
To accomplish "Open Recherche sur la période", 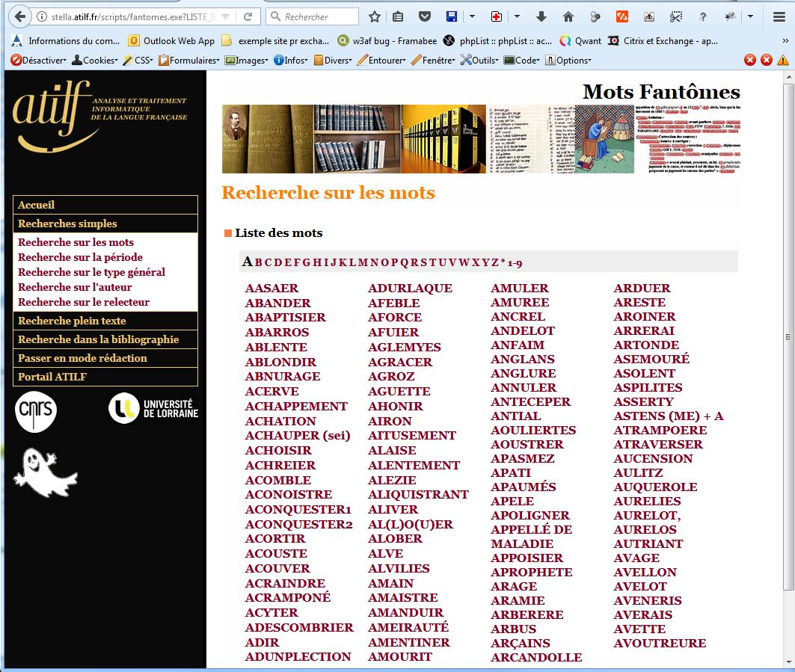I will (80, 257).
